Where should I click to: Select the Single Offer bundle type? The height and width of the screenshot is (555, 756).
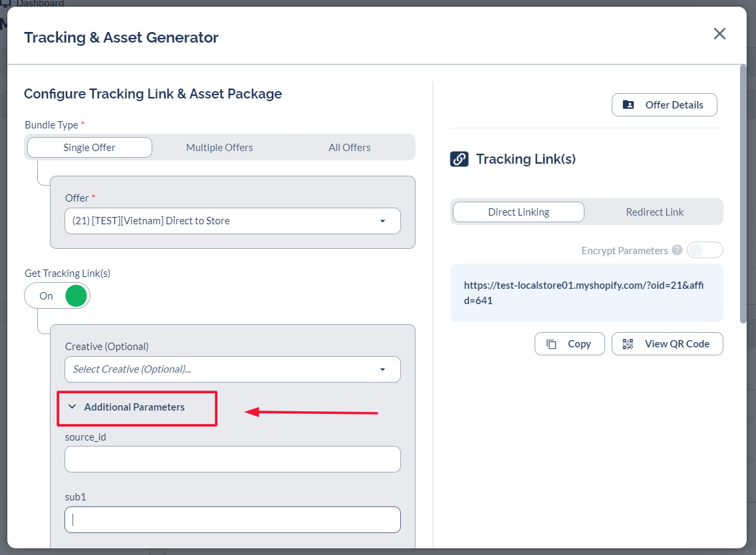pyautogui.click(x=90, y=148)
